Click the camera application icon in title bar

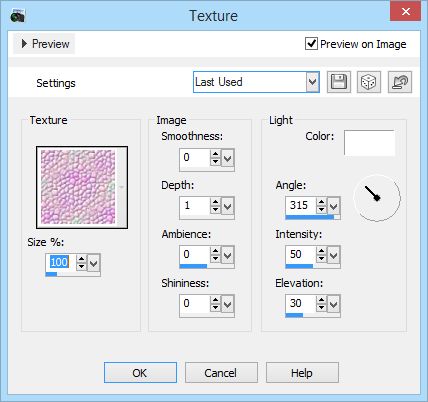click(x=17, y=16)
